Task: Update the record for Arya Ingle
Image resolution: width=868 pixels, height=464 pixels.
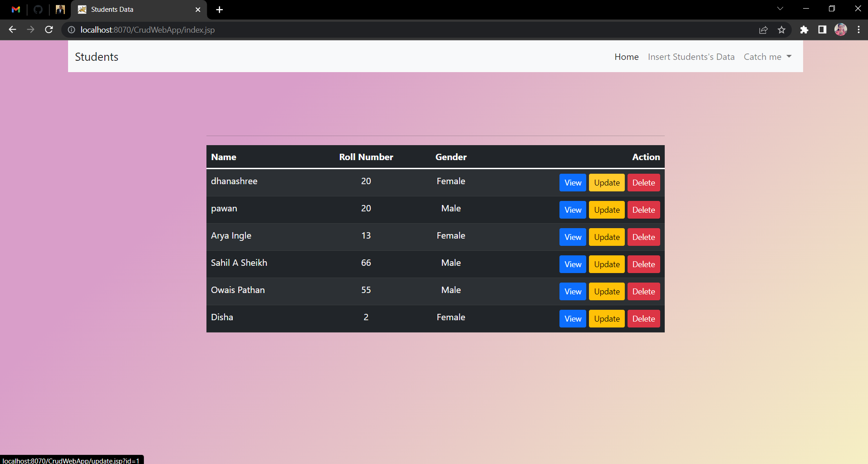Action: (x=607, y=237)
